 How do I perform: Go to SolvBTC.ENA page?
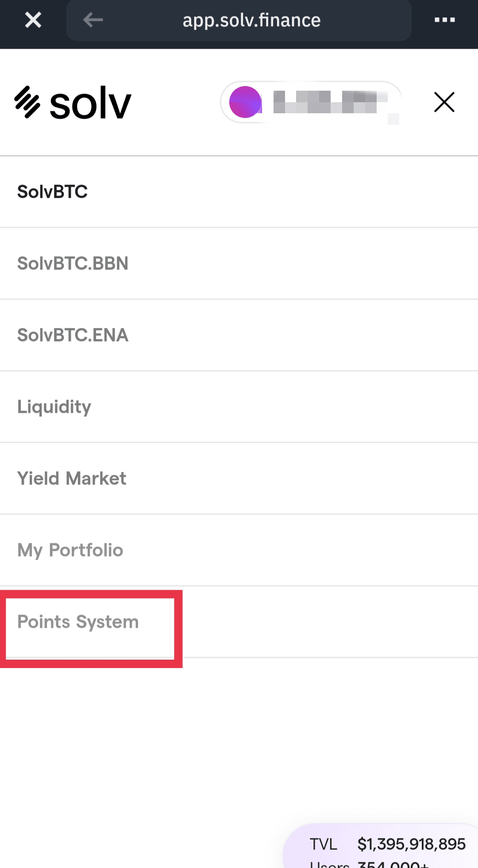(73, 335)
